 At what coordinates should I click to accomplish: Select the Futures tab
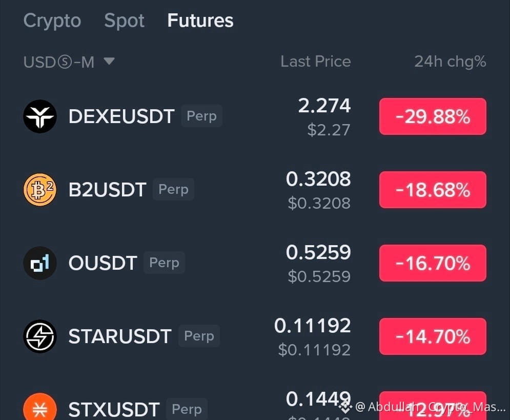point(200,21)
